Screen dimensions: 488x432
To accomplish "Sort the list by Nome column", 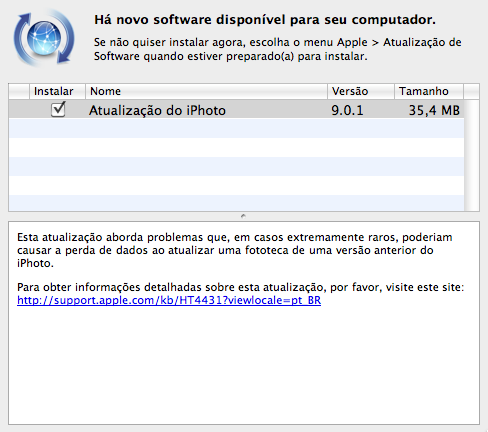I will [206, 91].
